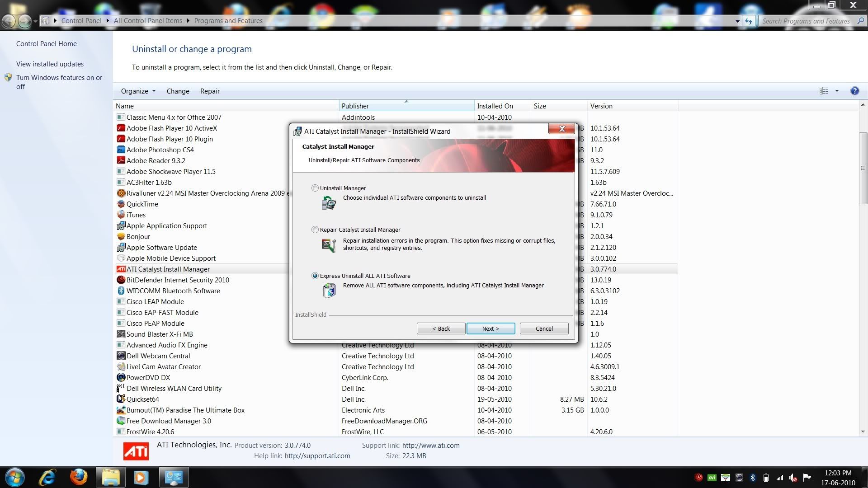
Task: Select Live! Cam Avatar Creator row
Action: pyautogui.click(x=396, y=366)
